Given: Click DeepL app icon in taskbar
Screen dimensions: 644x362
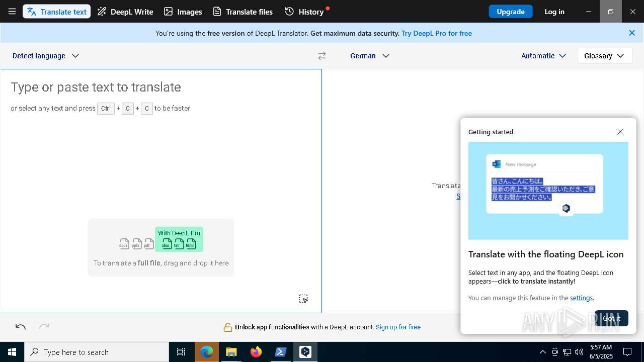Looking at the screenshot, I should point(305,352).
